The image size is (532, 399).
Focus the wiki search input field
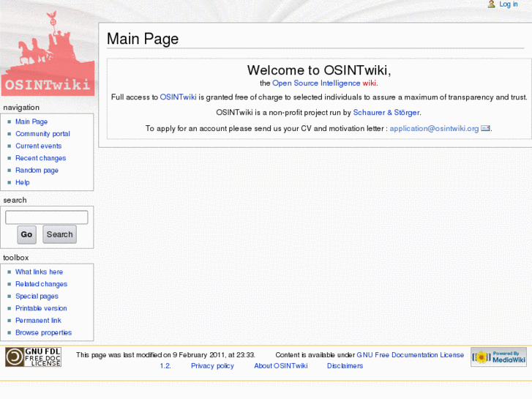pyautogui.click(x=47, y=217)
